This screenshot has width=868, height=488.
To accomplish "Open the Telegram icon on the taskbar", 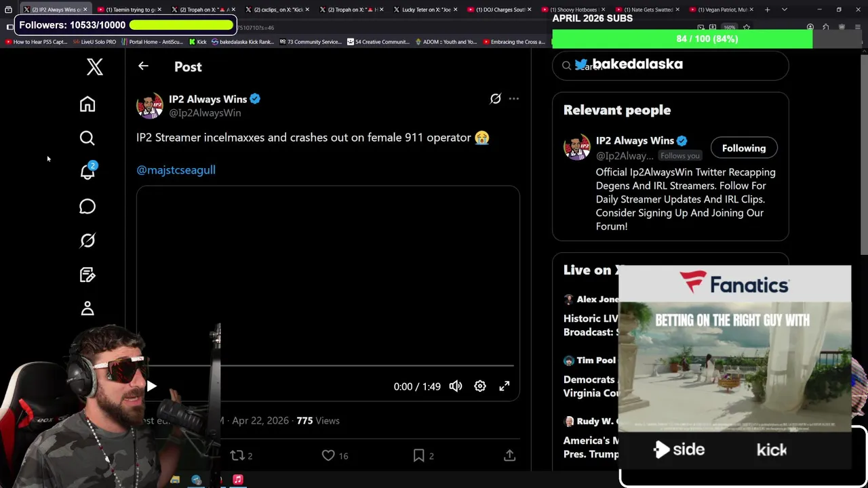I will tap(196, 480).
